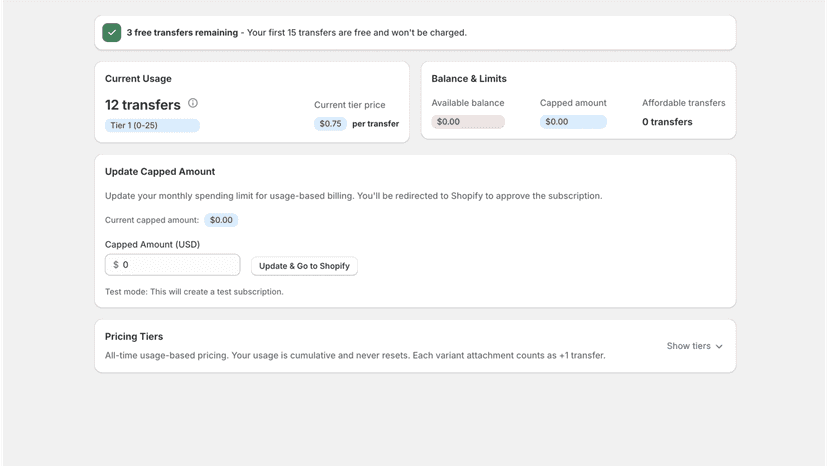
Task: Select the Available balance $0.00 badge
Action: [468, 122]
